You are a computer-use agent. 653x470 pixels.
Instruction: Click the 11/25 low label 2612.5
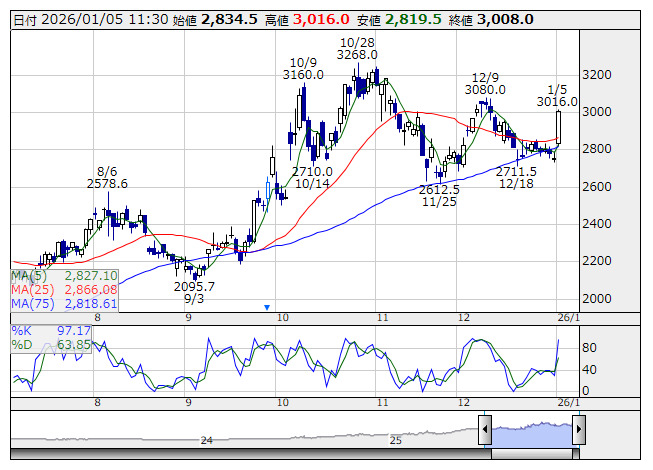tap(439, 189)
